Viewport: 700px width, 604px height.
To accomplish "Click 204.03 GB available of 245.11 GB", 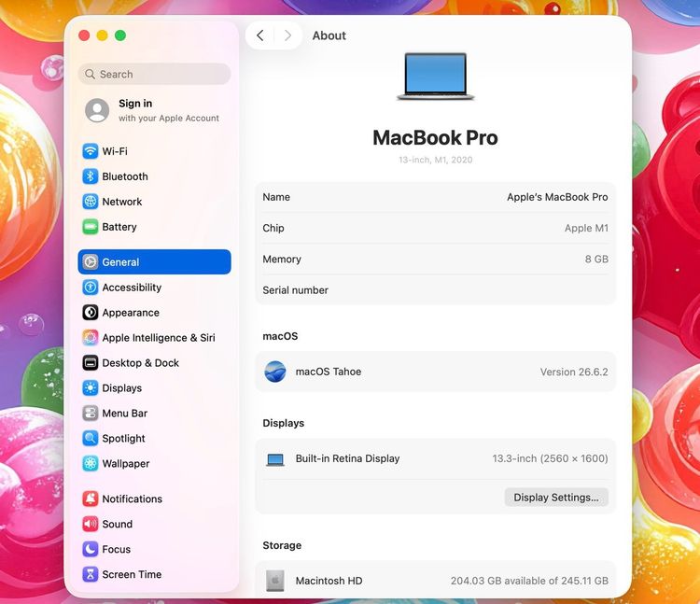I will point(529,581).
